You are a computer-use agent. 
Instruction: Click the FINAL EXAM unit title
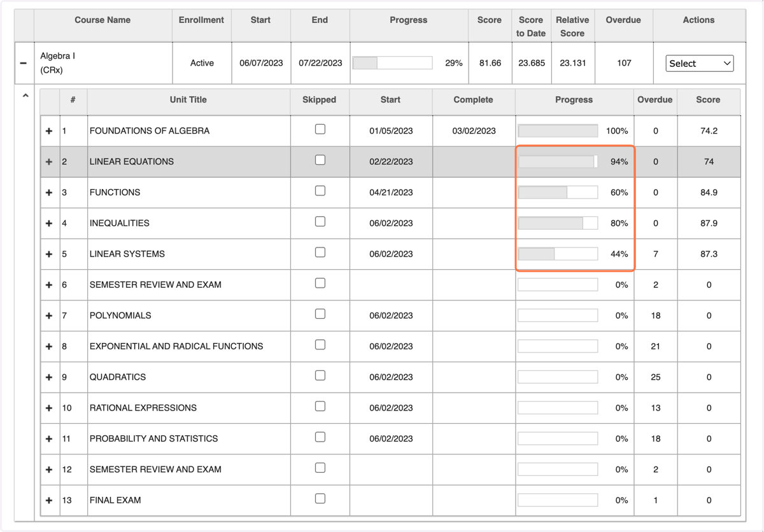click(x=115, y=500)
